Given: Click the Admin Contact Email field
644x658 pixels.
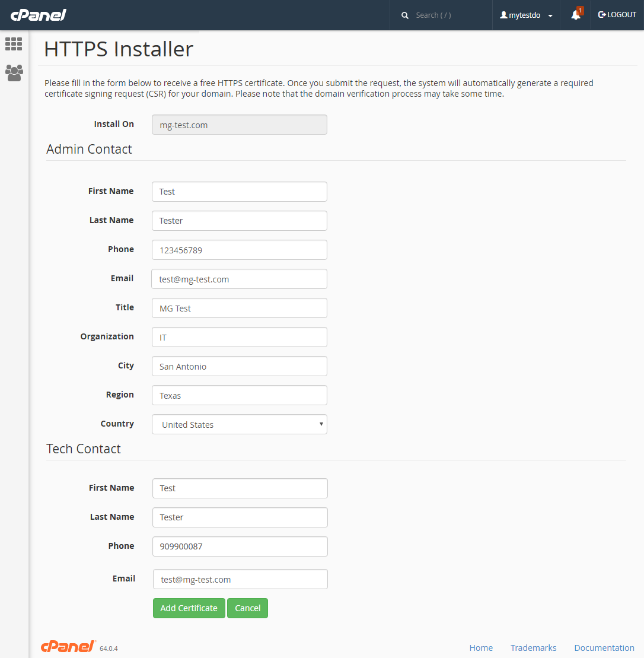Looking at the screenshot, I should click(239, 279).
